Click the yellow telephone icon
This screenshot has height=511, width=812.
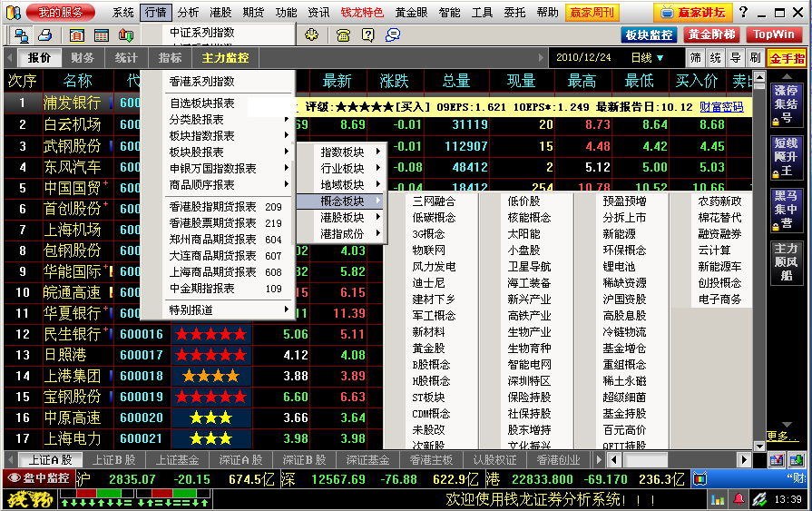[x=343, y=35]
